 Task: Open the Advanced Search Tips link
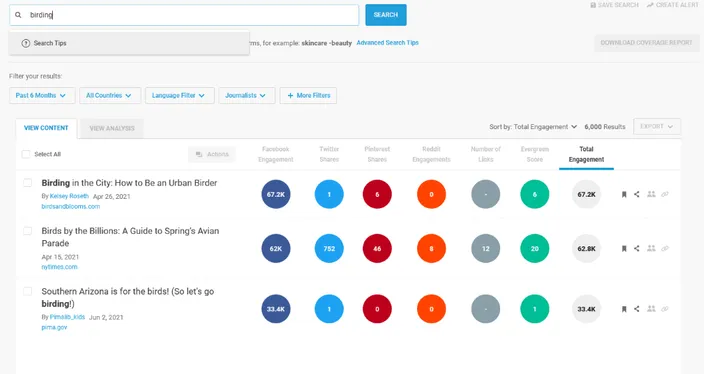pyautogui.click(x=387, y=43)
